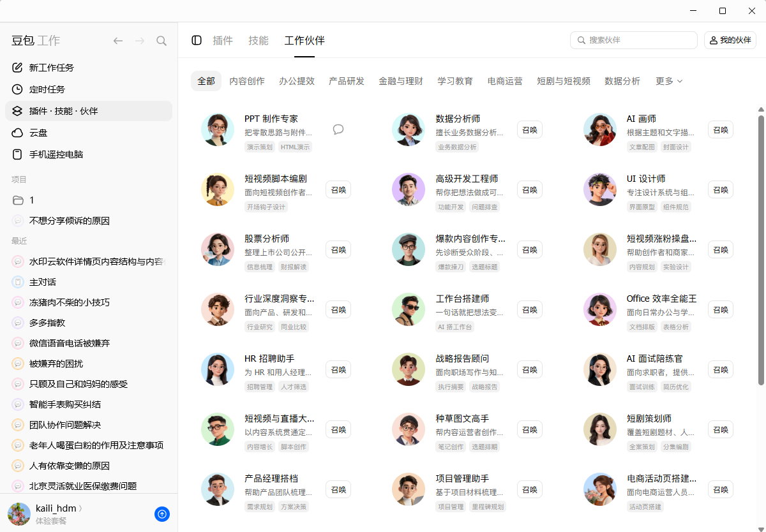Click the 演示策划 tag under PPT 制作专家
Screen dimensions: 766x532
click(260, 147)
